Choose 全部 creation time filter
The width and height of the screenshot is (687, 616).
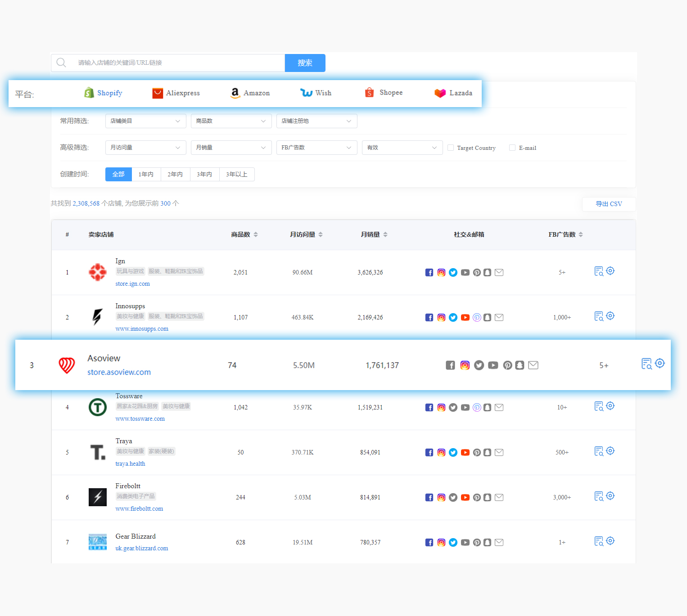118,174
